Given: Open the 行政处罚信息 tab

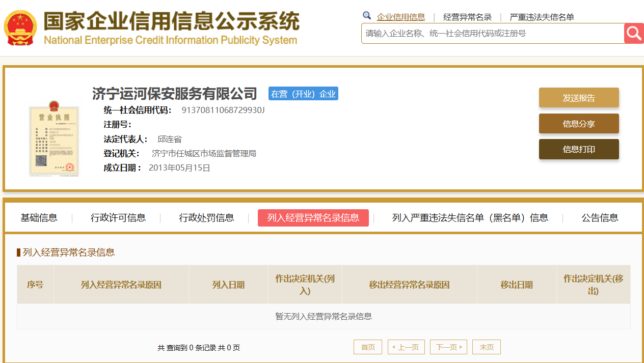Looking at the screenshot, I should click(206, 218).
